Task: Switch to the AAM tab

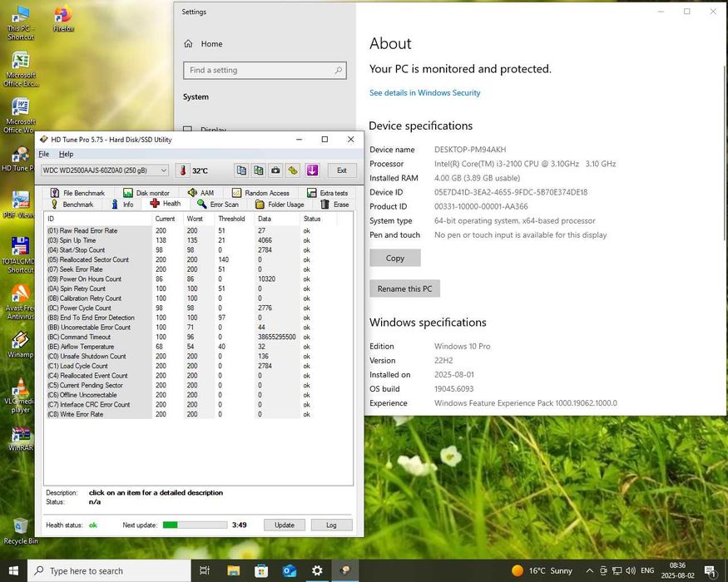Action: tap(201, 193)
